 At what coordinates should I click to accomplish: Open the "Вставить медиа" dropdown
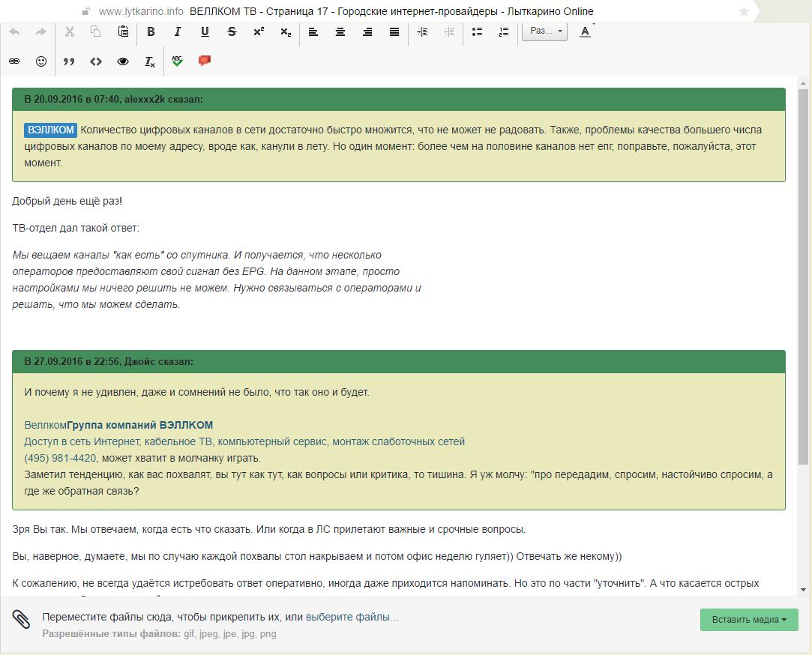tap(749, 620)
